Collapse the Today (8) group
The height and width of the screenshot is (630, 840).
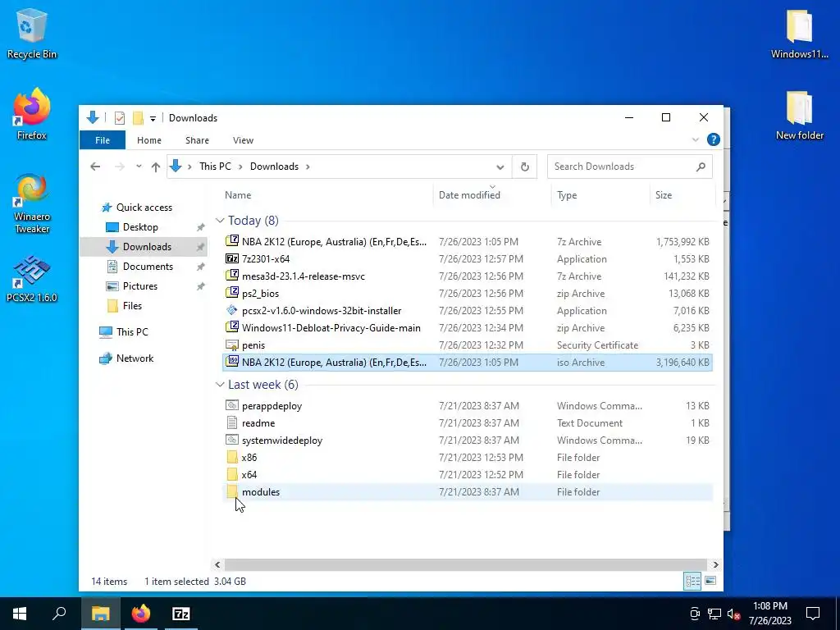point(220,221)
